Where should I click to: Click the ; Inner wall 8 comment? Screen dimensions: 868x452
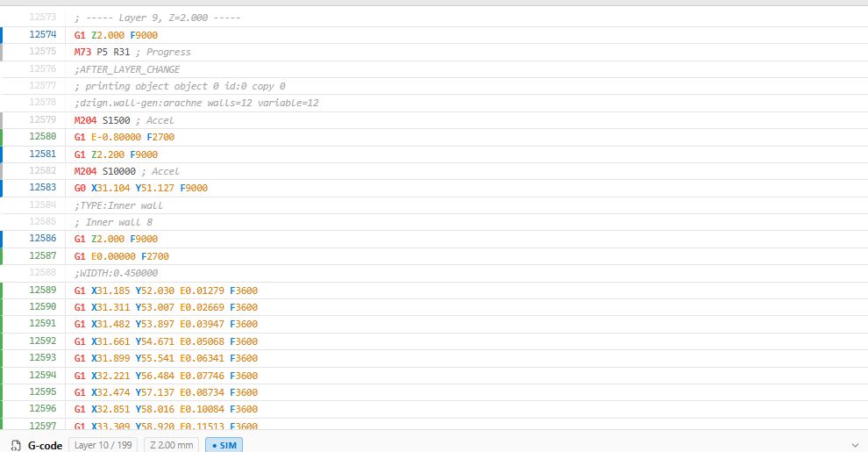[x=113, y=222]
